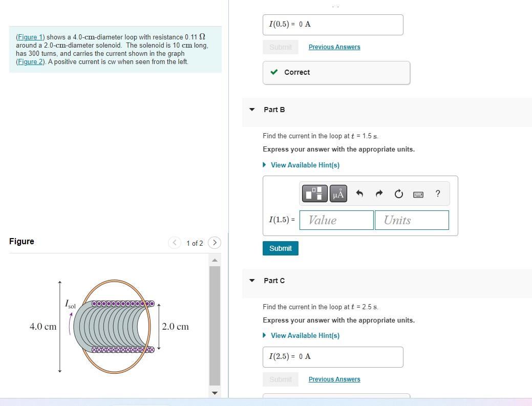Expand View Available Hints for Part B
This screenshot has height=406, width=532.
[x=305, y=165]
